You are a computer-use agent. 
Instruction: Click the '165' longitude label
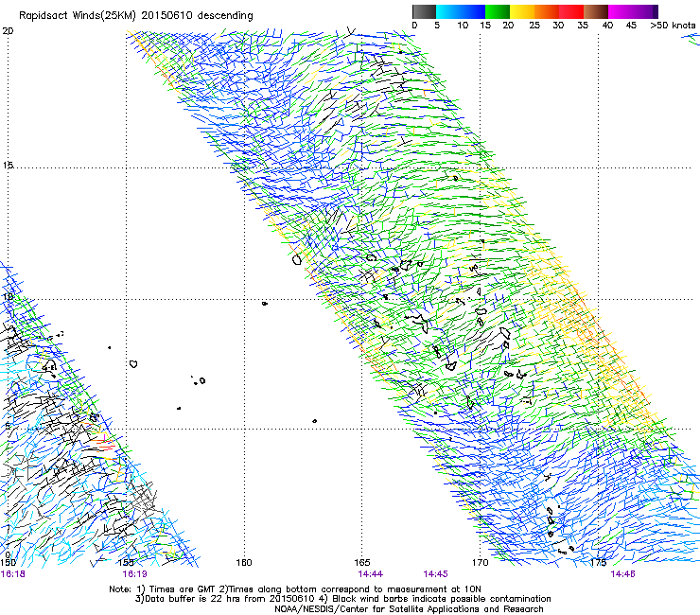[362, 562]
